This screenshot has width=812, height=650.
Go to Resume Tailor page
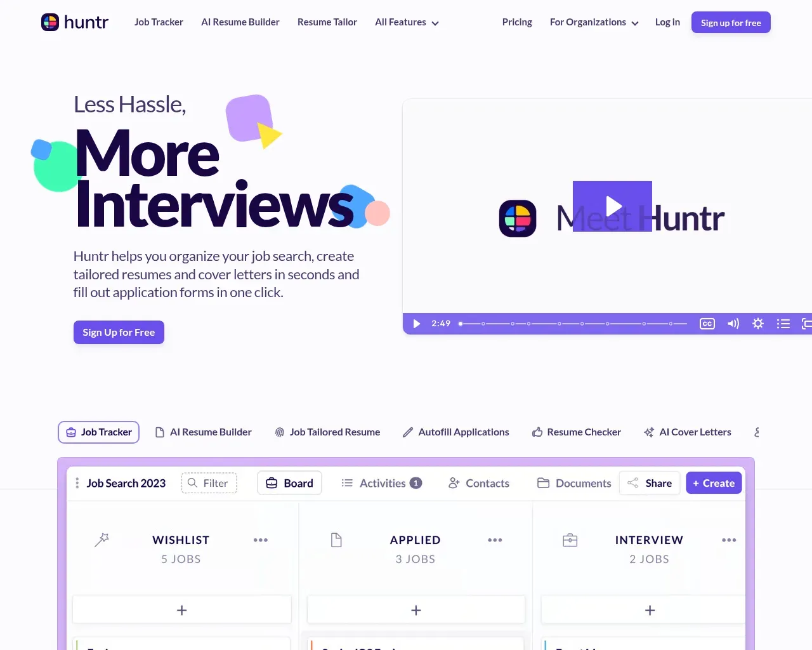[x=327, y=22]
